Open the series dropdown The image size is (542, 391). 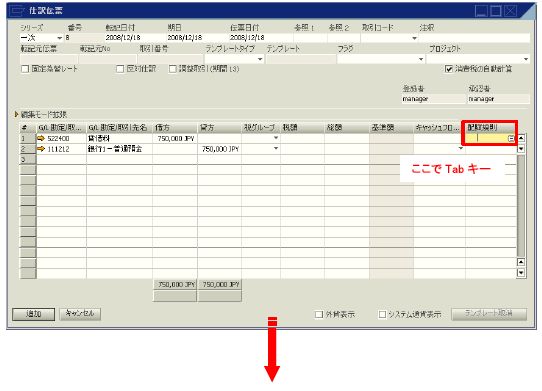click(59, 38)
